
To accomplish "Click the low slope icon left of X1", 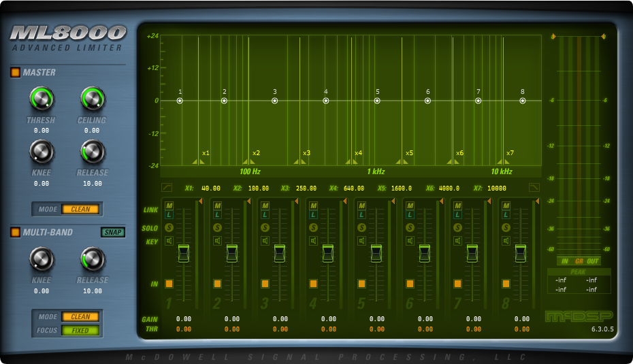I will [x=167, y=187].
